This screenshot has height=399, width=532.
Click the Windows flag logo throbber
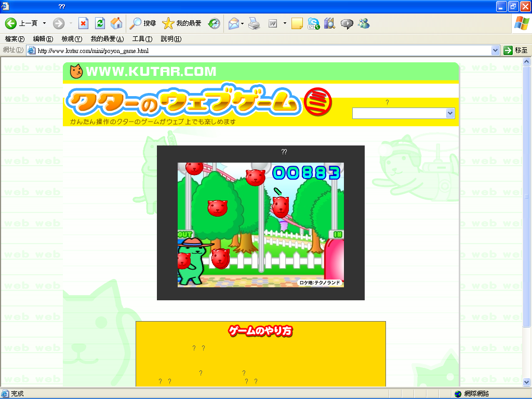pos(522,23)
